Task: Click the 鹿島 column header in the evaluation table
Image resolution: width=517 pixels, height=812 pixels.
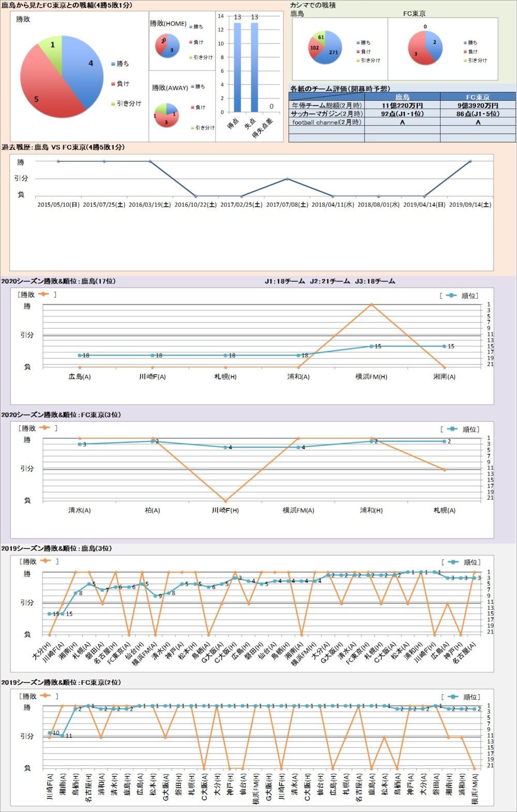Action: [402, 97]
